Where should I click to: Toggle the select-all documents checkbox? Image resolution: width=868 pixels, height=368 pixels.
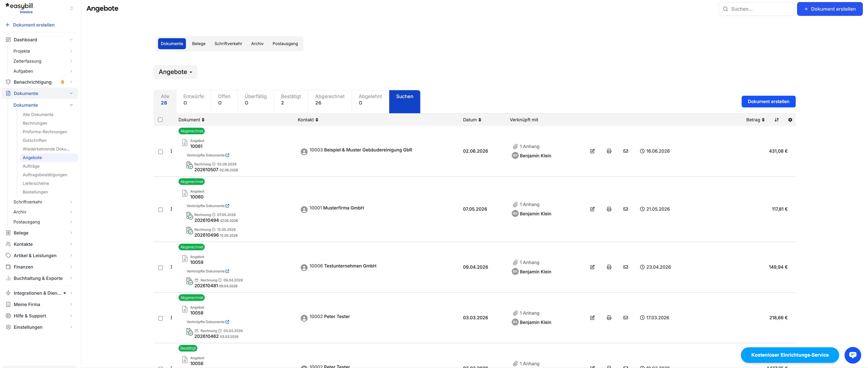(x=160, y=120)
